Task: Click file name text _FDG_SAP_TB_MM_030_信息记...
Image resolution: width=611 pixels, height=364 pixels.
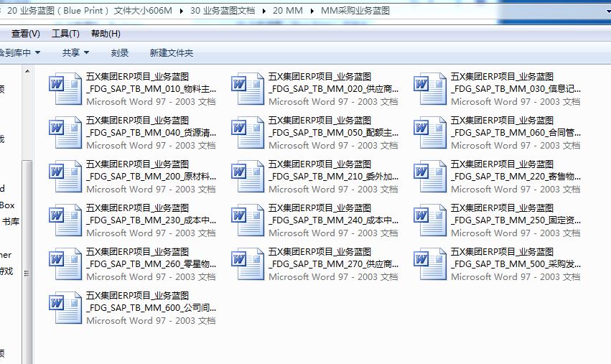Action: pos(516,89)
